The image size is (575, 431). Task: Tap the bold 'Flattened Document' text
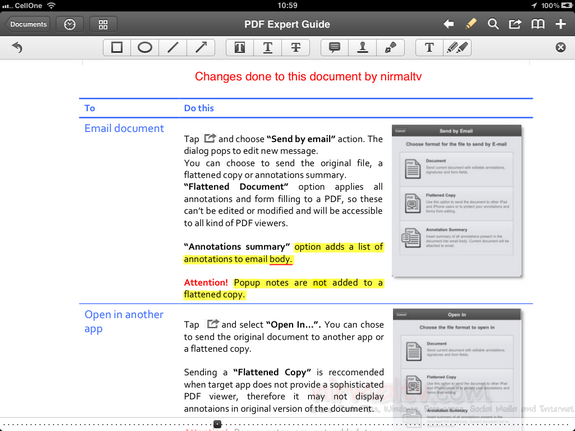(x=236, y=187)
